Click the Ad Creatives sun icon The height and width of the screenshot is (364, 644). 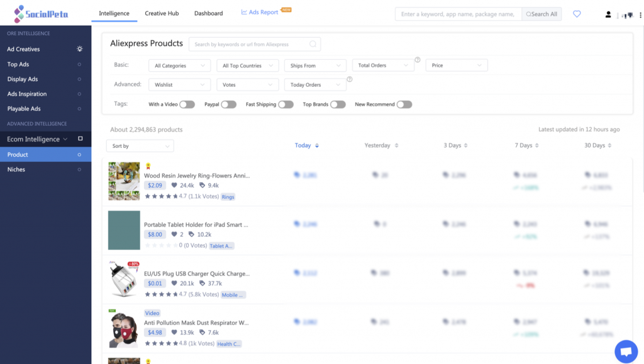point(80,49)
